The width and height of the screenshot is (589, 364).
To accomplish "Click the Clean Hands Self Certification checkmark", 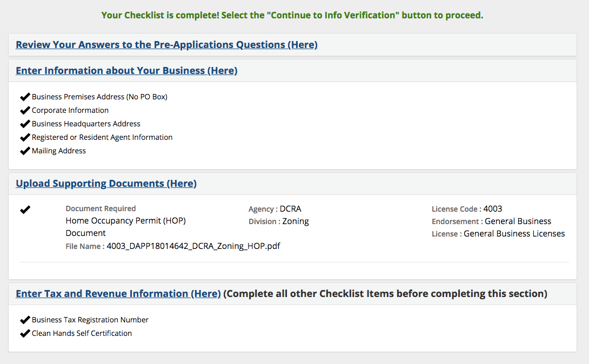I will (x=25, y=333).
